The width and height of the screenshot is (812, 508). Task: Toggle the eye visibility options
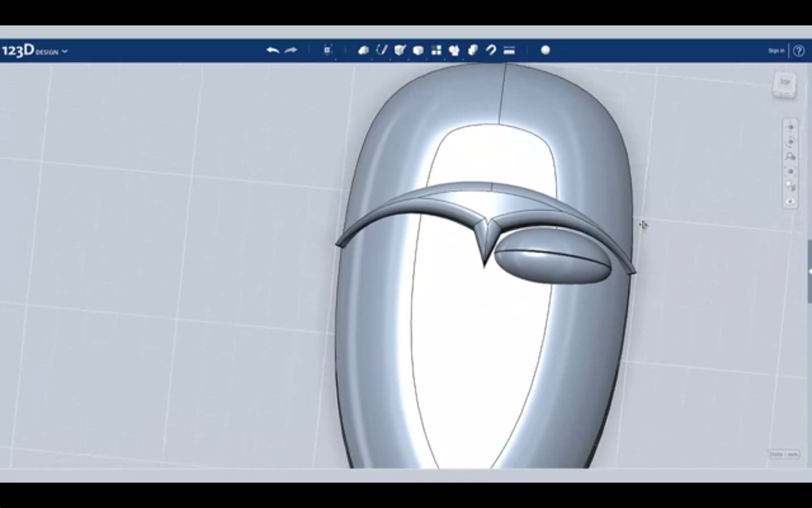[791, 202]
